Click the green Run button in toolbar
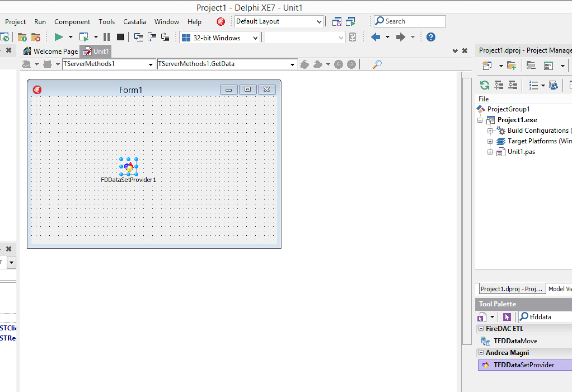Image resolution: width=572 pixels, height=392 pixels. click(59, 37)
